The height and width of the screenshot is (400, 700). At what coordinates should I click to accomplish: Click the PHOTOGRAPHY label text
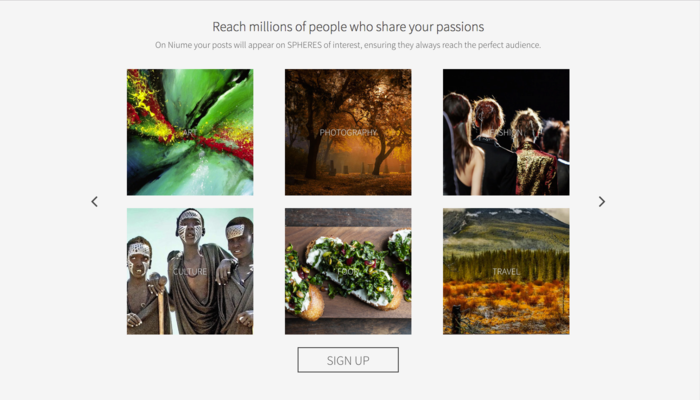coord(348,133)
